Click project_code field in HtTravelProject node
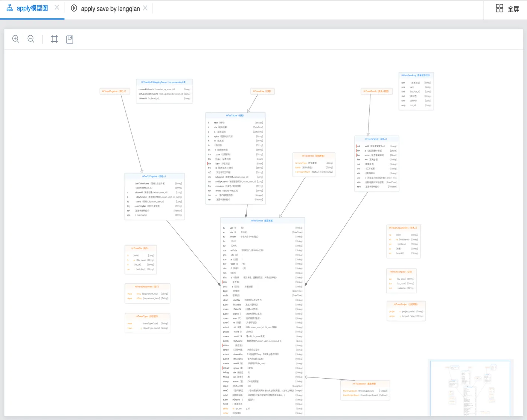This screenshot has width=527, height=420. coord(406,311)
